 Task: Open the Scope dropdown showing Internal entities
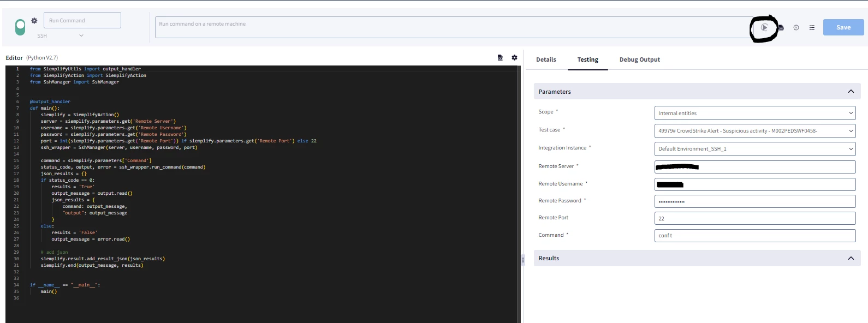pos(755,113)
